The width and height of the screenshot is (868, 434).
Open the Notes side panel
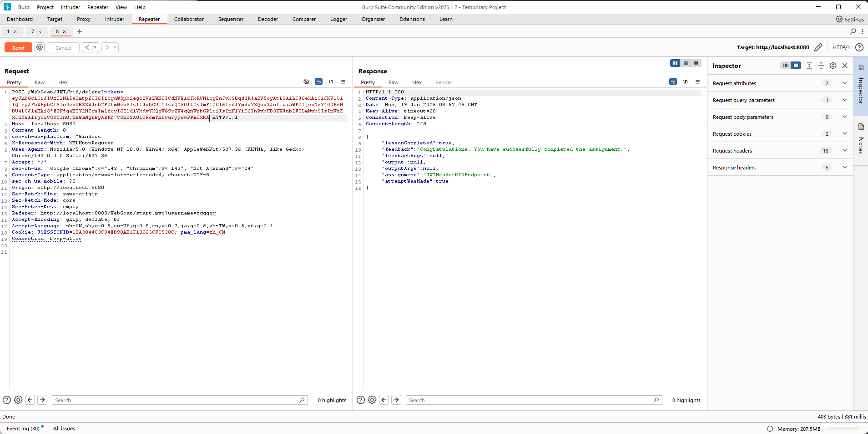click(861, 139)
